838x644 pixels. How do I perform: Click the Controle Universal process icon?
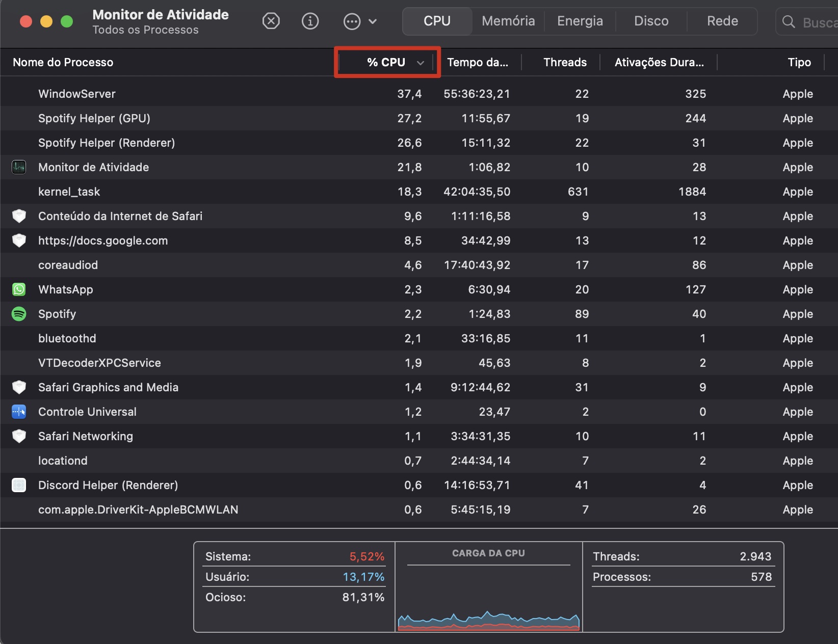coord(19,412)
